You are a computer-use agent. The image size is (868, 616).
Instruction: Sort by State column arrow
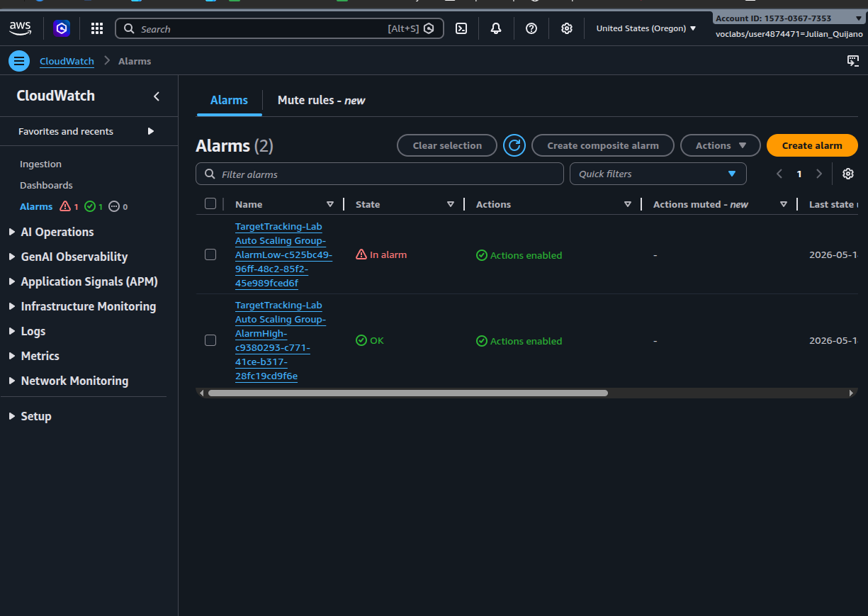coord(451,204)
